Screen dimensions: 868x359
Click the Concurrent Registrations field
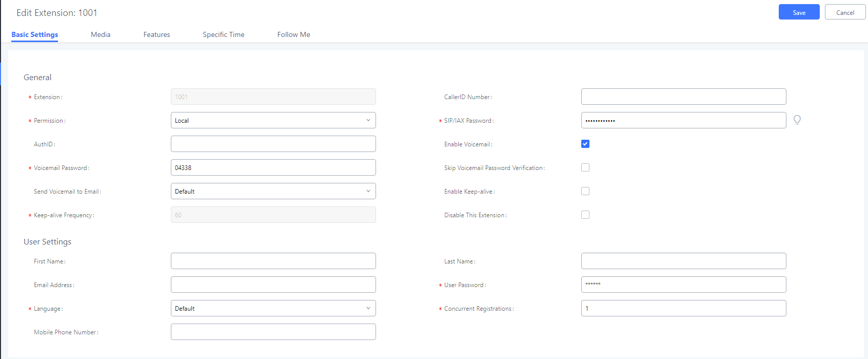(684, 308)
